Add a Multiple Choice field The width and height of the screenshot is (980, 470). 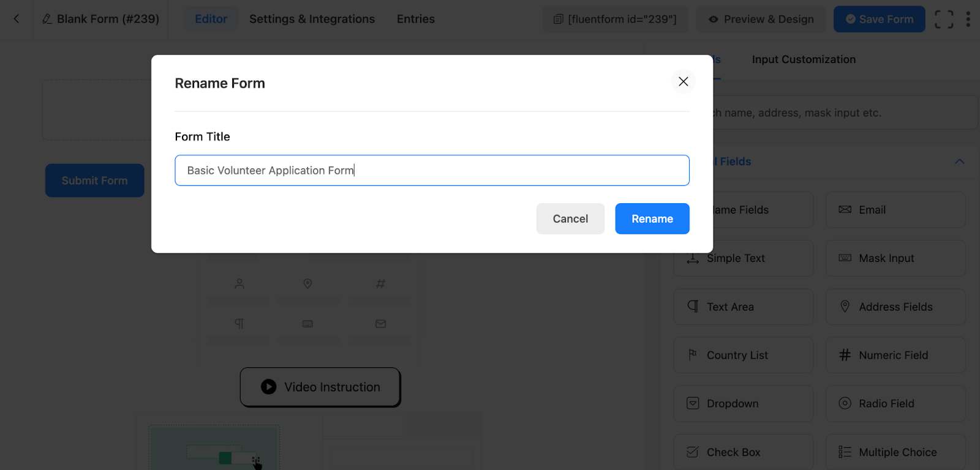[x=895, y=452]
